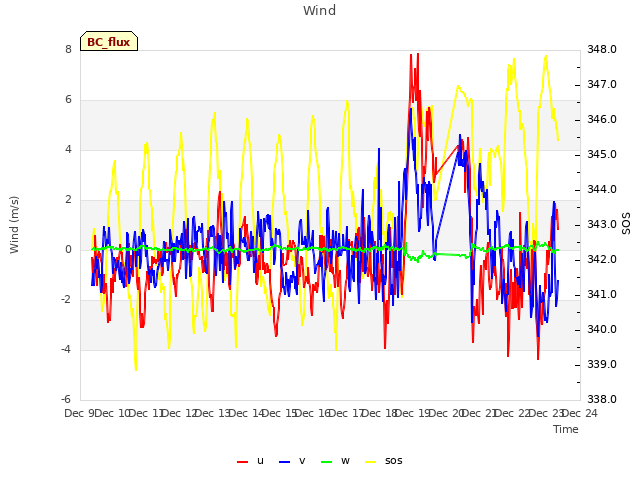
Task: Click the 0 tick on left axis
Action: (x=68, y=249)
